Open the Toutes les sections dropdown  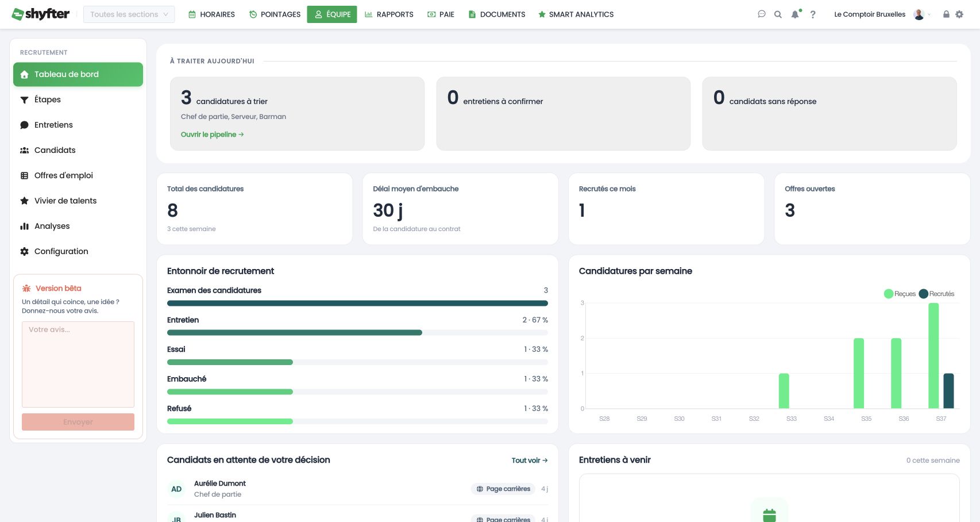pyautogui.click(x=129, y=14)
